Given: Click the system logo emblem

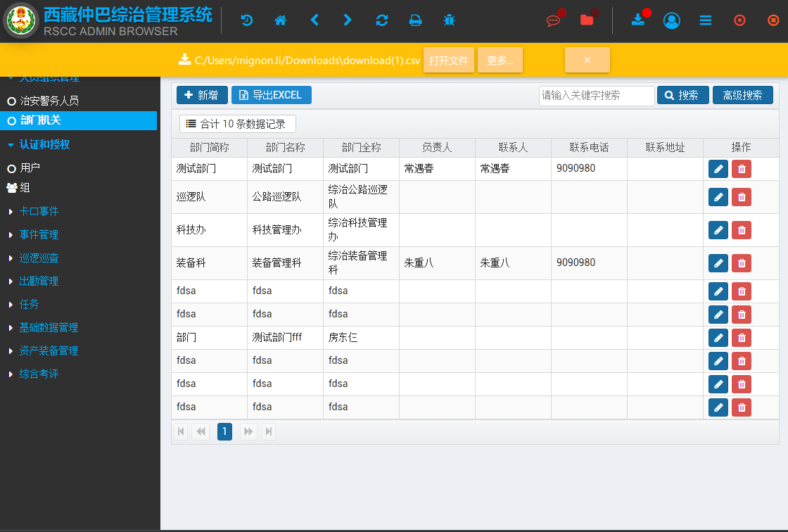Looking at the screenshot, I should [x=20, y=21].
